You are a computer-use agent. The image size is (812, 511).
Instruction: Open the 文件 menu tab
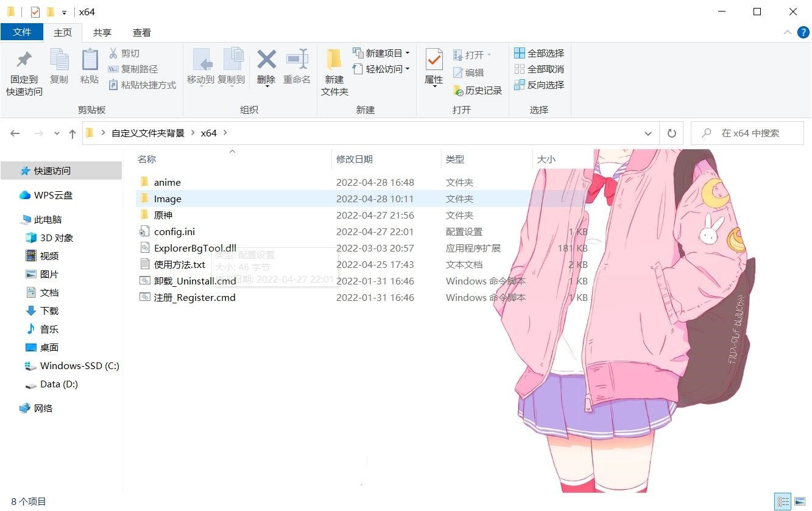pos(22,32)
